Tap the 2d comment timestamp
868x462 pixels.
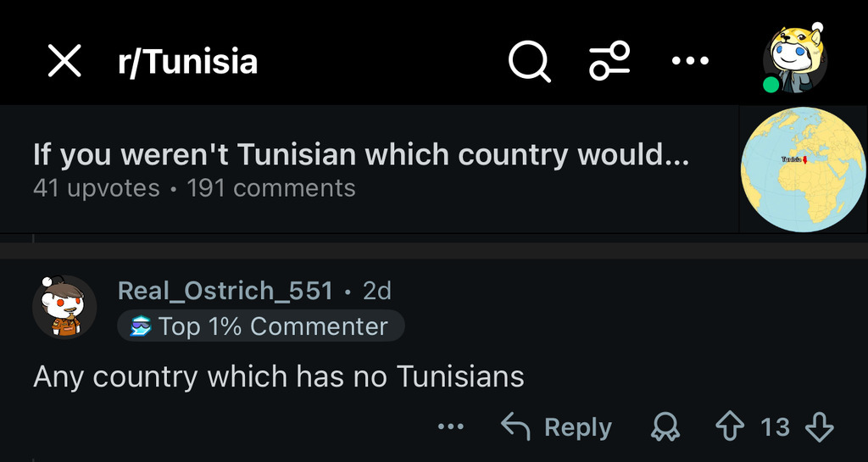point(377,291)
